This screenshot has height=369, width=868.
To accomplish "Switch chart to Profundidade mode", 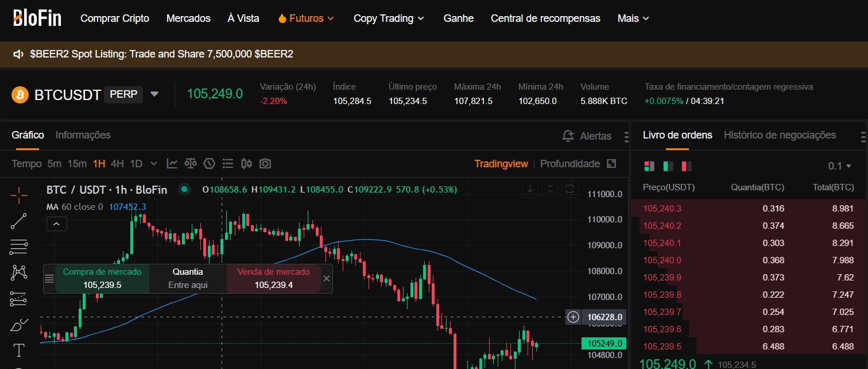I will tap(570, 164).
